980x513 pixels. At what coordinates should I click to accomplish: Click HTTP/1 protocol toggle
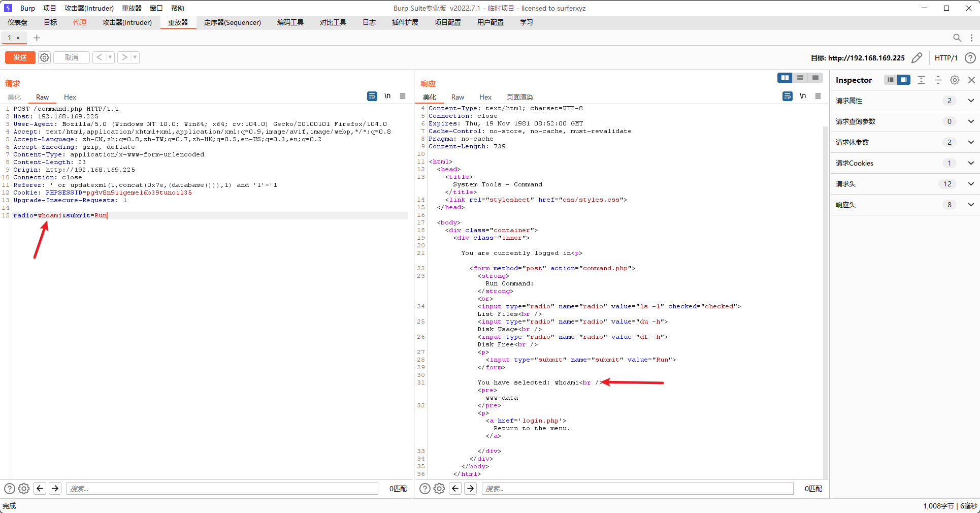tap(946, 58)
